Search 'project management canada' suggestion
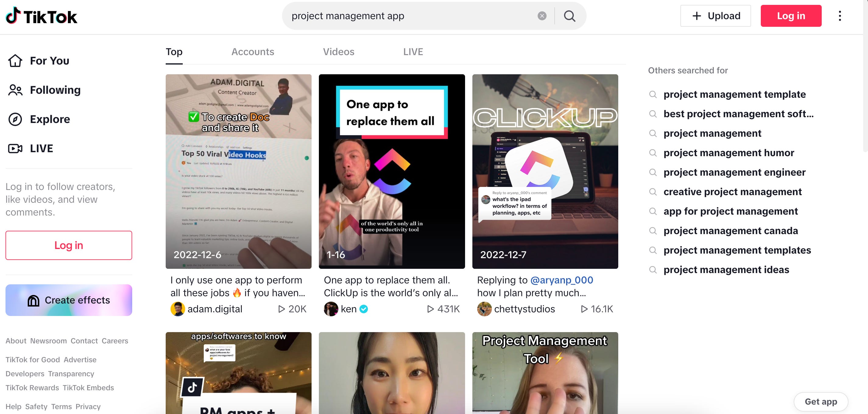Image resolution: width=868 pixels, height=414 pixels. (x=731, y=231)
